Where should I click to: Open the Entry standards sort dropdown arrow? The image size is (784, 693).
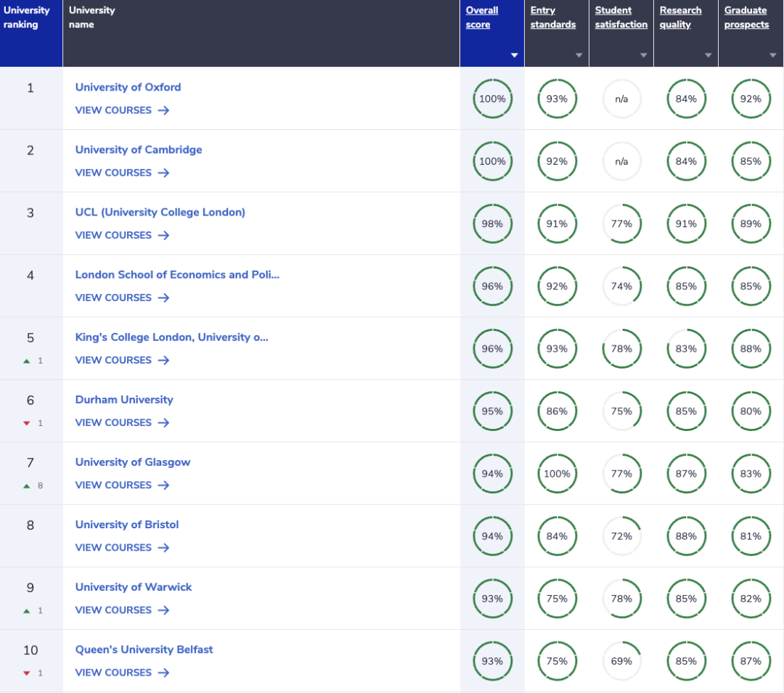point(579,55)
